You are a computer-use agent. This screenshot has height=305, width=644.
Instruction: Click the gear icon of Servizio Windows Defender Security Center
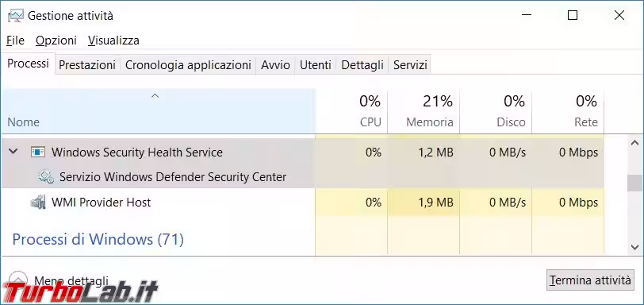coord(45,177)
